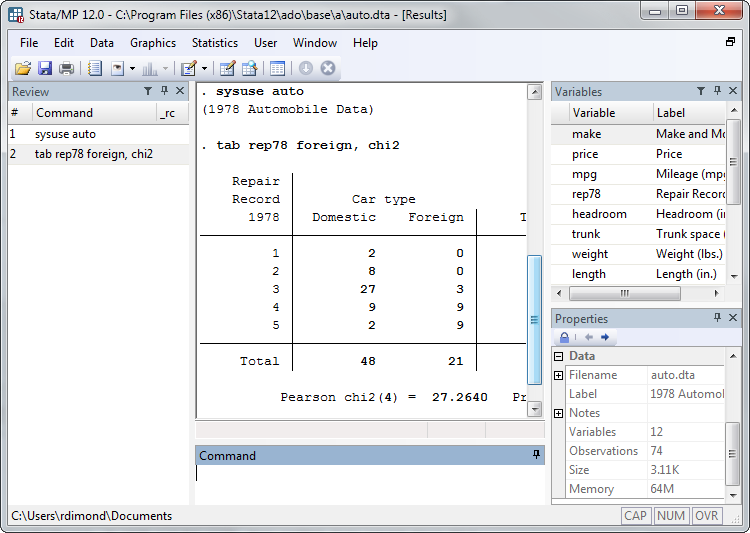Open the Data Editor (Edit) icon
Viewport: 750px width, 533px height.
pyautogui.click(x=227, y=69)
